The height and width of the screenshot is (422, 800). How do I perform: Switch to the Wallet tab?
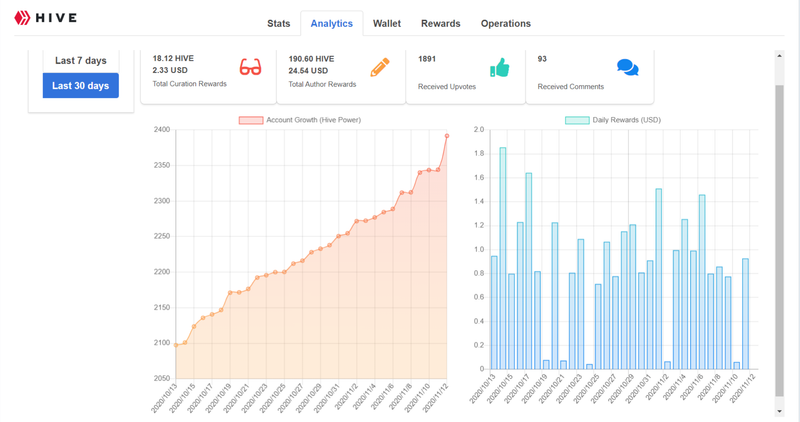387,23
